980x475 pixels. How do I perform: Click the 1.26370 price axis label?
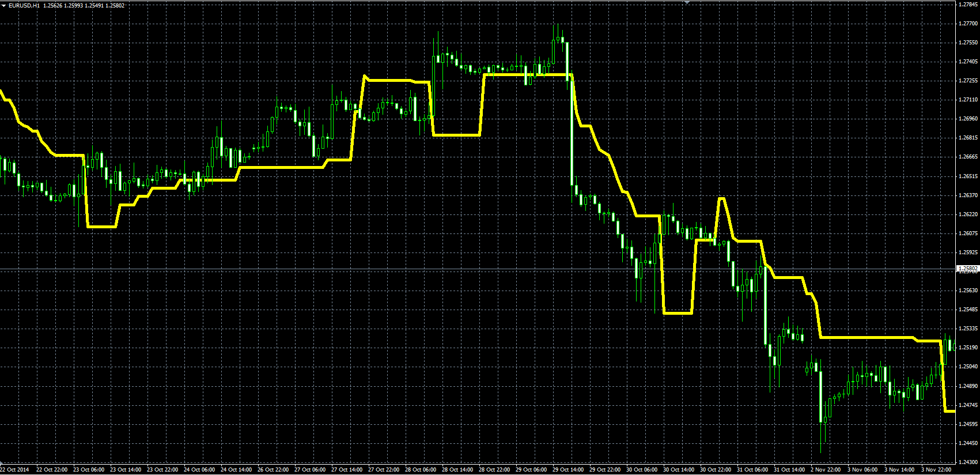point(968,195)
